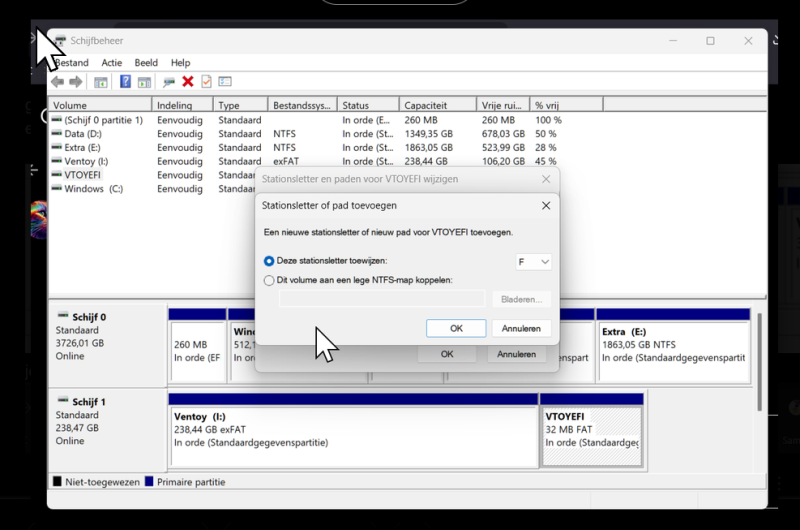
Task: Sort by the Status column header
Action: (x=368, y=105)
